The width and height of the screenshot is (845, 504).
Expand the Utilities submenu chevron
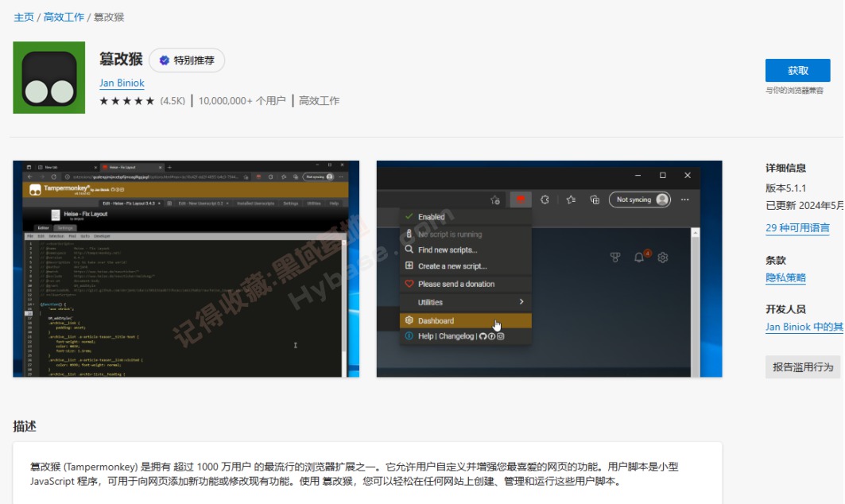click(x=521, y=302)
